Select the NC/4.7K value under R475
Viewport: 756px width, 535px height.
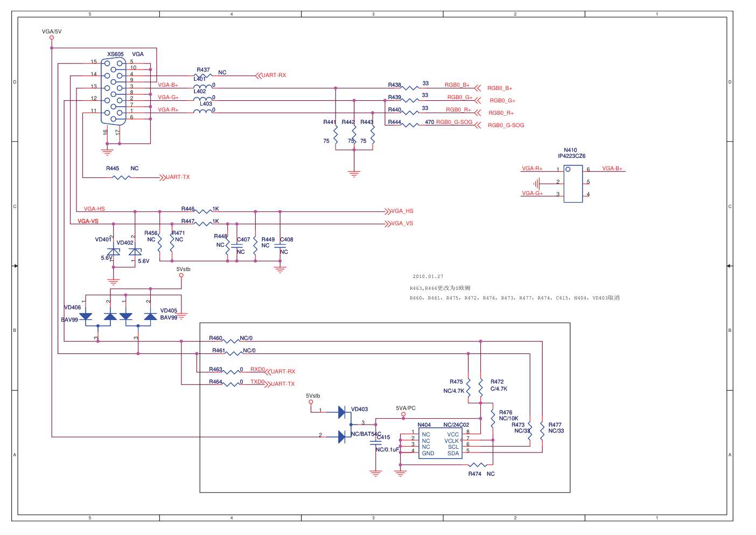coord(454,391)
